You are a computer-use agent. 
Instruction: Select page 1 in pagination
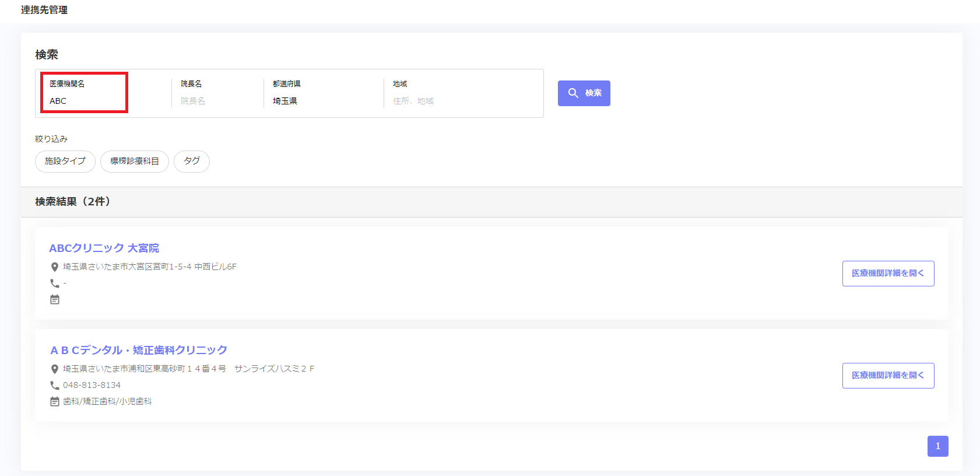(937, 446)
